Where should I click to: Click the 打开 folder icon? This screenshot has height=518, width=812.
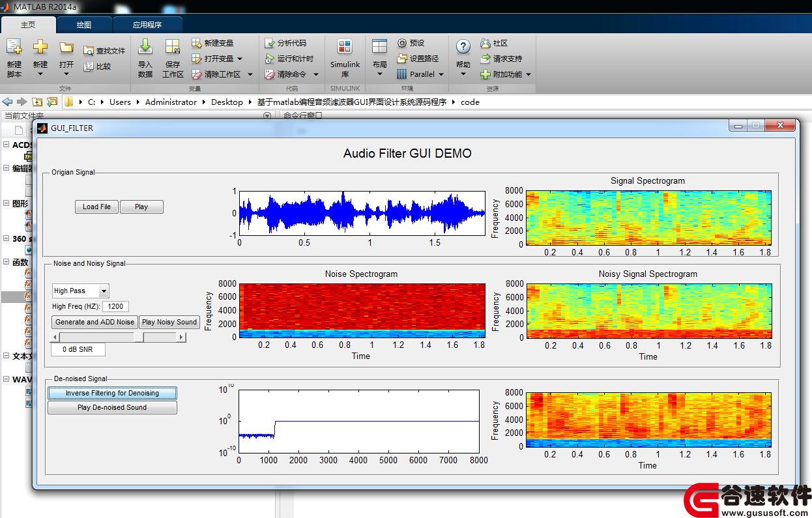[x=66, y=47]
